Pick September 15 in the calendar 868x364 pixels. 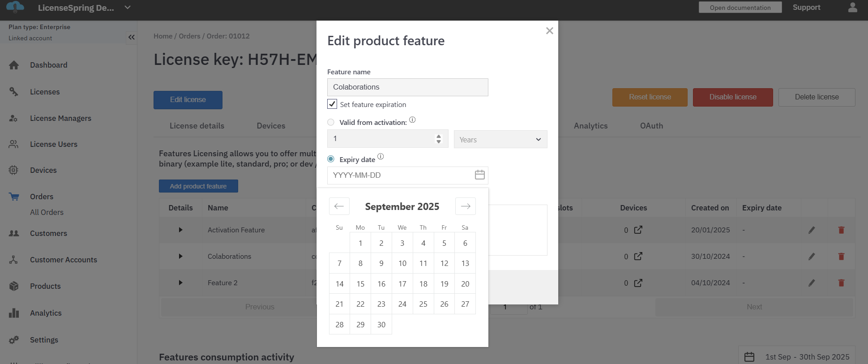pos(360,284)
